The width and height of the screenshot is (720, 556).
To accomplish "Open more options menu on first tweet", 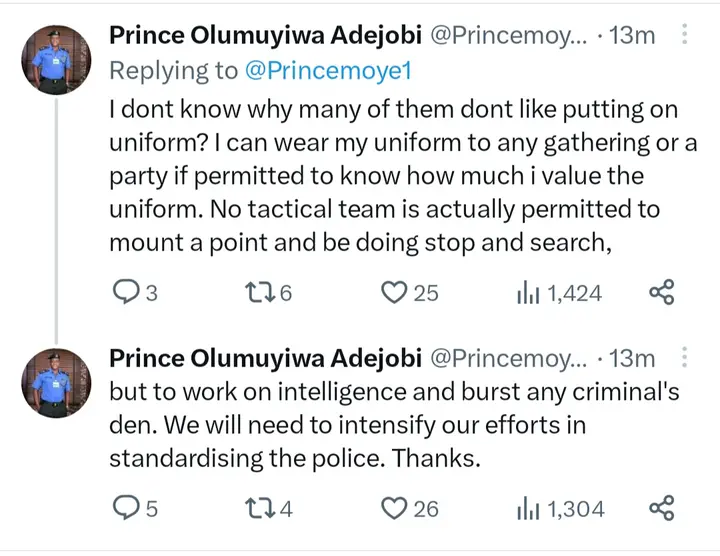I will tap(685, 36).
